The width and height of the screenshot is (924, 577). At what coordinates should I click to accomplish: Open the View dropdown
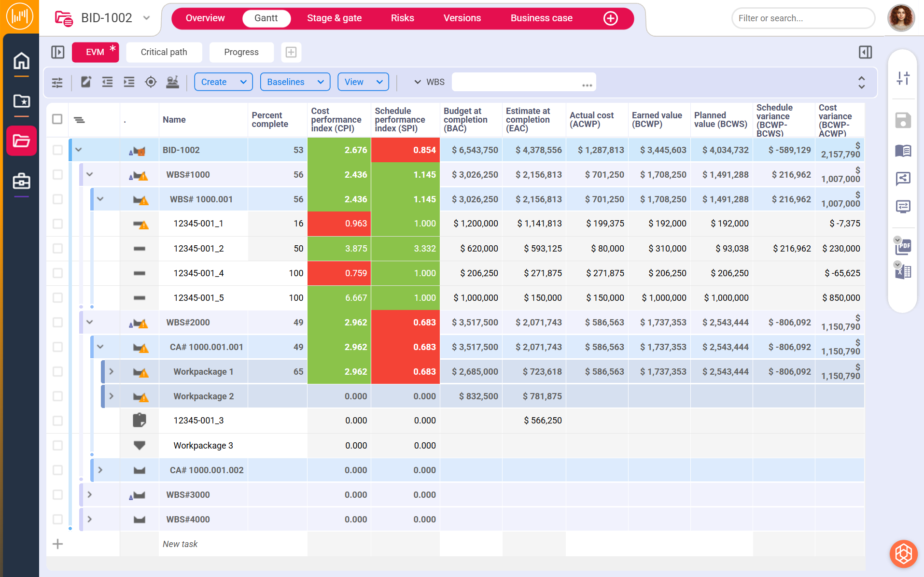[x=363, y=82]
